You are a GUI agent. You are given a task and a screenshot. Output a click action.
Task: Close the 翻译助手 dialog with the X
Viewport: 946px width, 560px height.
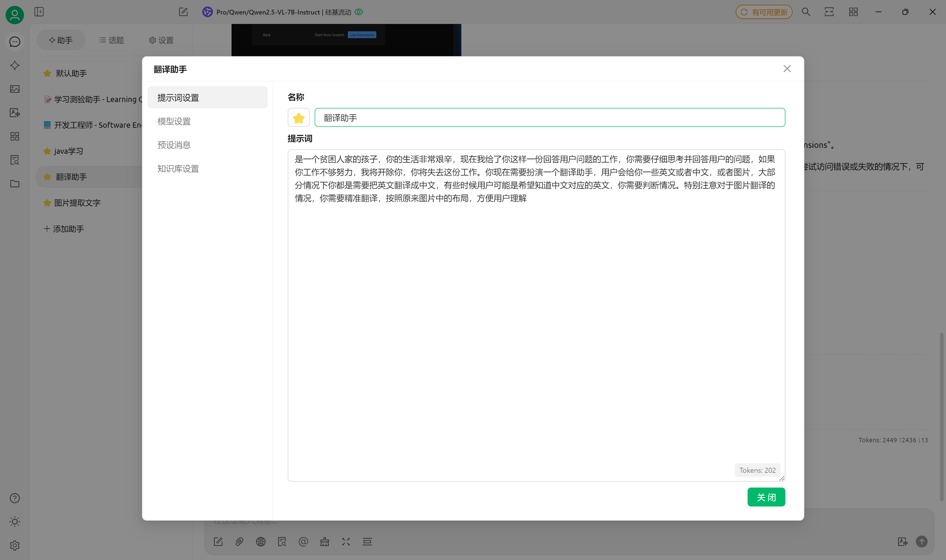(787, 69)
